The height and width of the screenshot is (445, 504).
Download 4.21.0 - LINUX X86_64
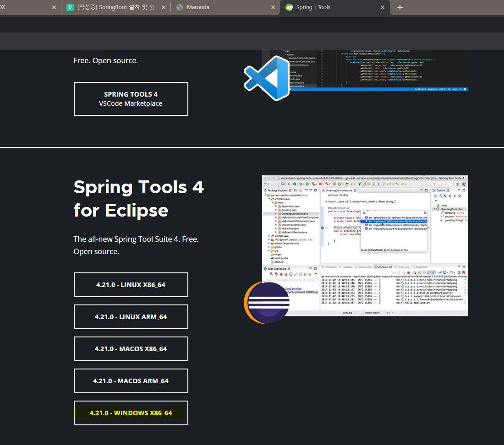point(131,285)
